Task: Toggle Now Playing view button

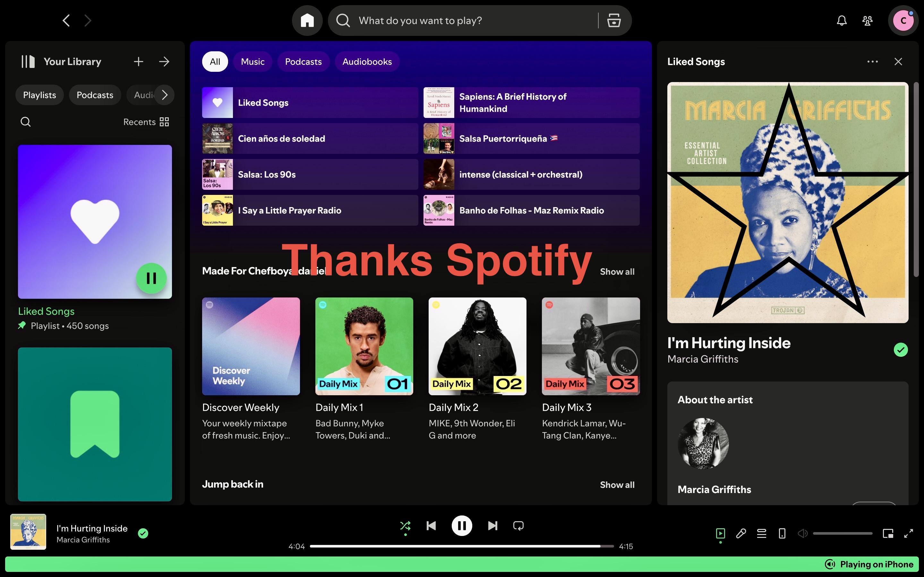Action: coord(721,533)
